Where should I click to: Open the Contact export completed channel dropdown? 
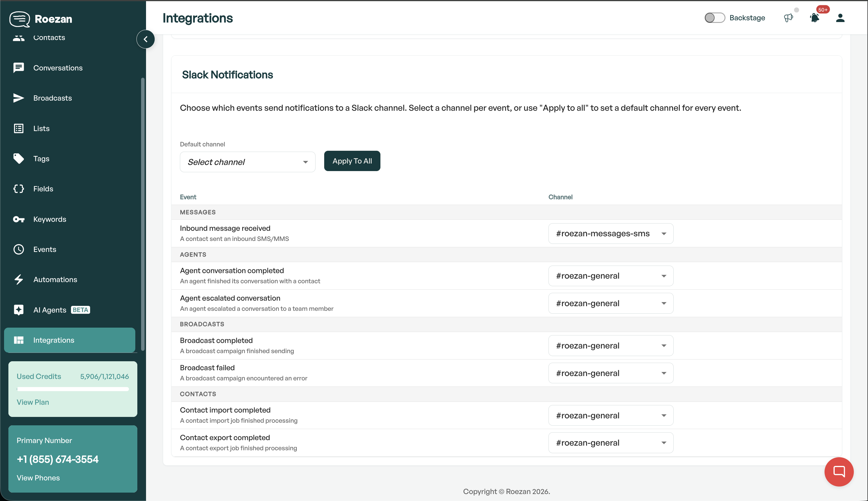(610, 443)
